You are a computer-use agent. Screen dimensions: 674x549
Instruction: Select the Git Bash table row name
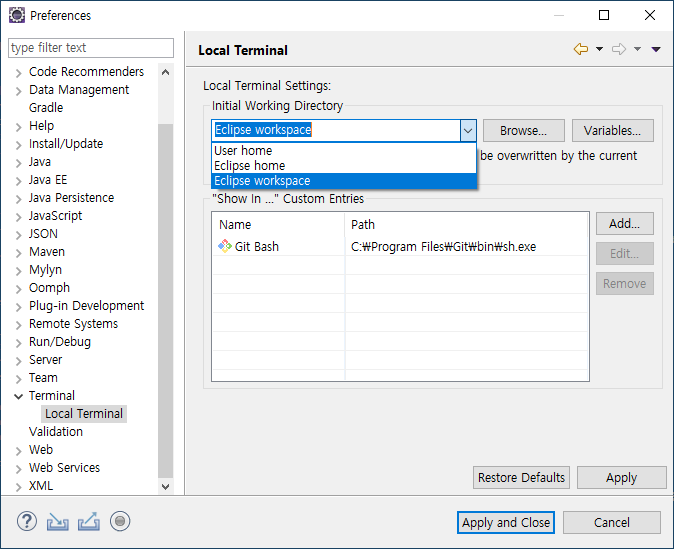tap(257, 246)
